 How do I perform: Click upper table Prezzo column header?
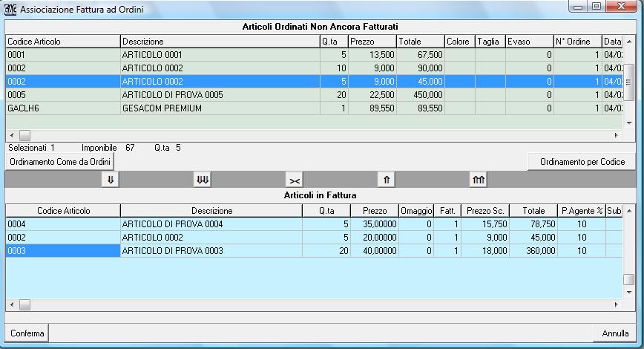click(x=372, y=42)
